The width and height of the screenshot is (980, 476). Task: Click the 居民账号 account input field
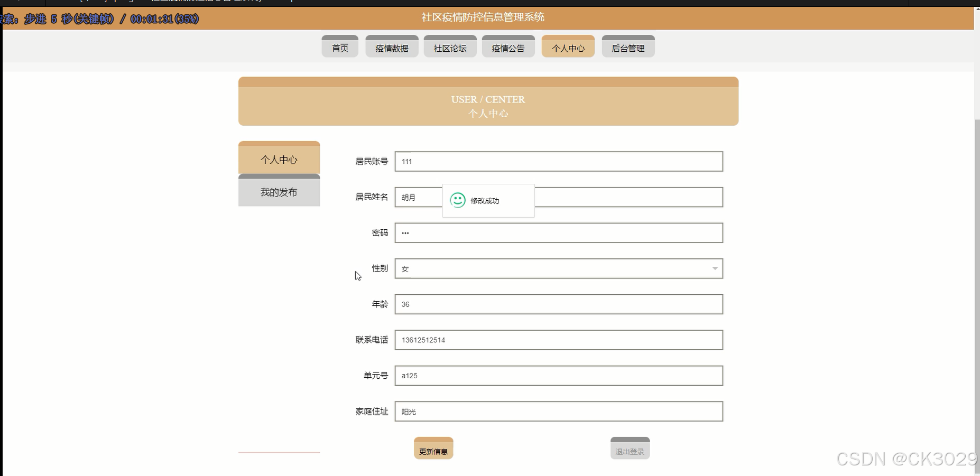click(558, 161)
